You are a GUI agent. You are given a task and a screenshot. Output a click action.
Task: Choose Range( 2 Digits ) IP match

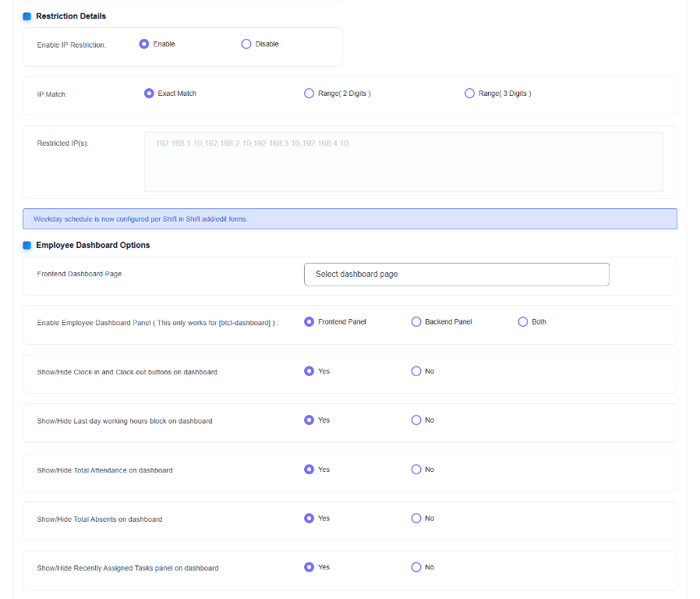pos(309,94)
